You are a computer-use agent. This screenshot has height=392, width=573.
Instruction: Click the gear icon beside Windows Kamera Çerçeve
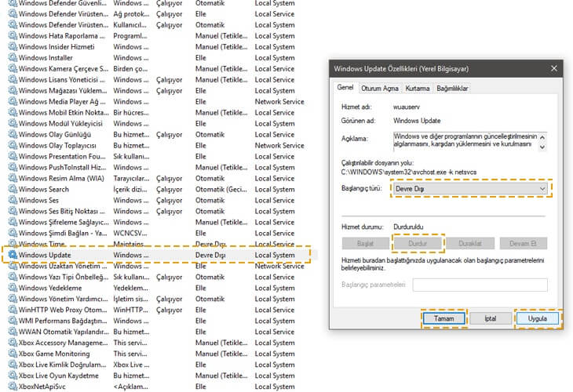(x=13, y=69)
